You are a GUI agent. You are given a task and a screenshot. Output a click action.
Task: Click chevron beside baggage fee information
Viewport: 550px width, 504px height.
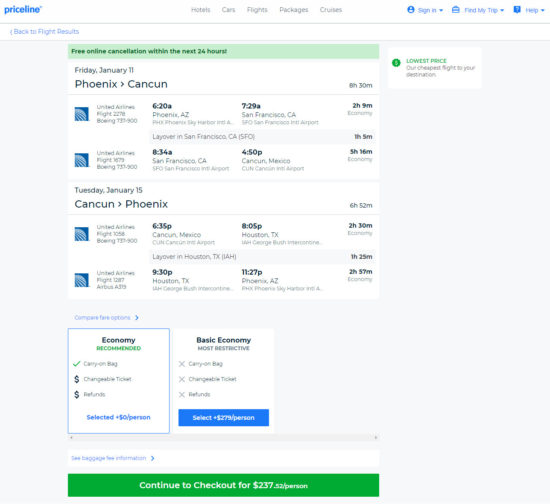[x=152, y=458]
